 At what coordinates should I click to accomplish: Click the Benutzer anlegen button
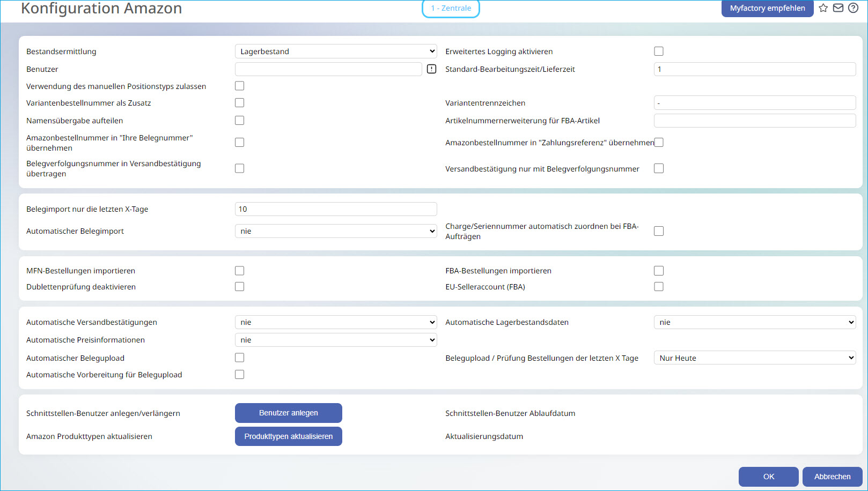[x=289, y=413]
